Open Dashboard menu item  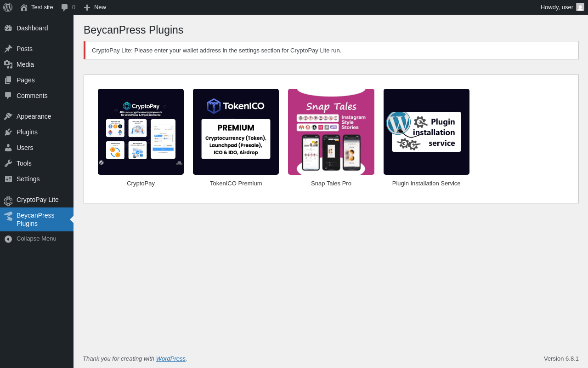[x=37, y=28]
